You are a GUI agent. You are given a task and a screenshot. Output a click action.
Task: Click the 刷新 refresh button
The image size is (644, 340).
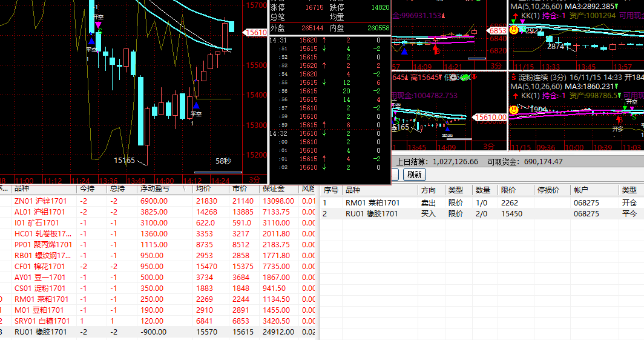click(414, 175)
